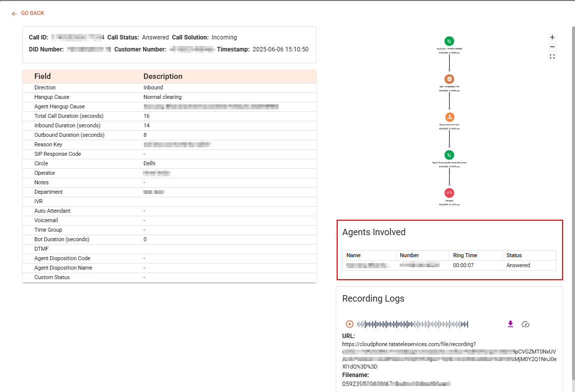Click the Call Solution 'Incoming' text
Viewport: 575px width, 392px height.
[x=224, y=37]
